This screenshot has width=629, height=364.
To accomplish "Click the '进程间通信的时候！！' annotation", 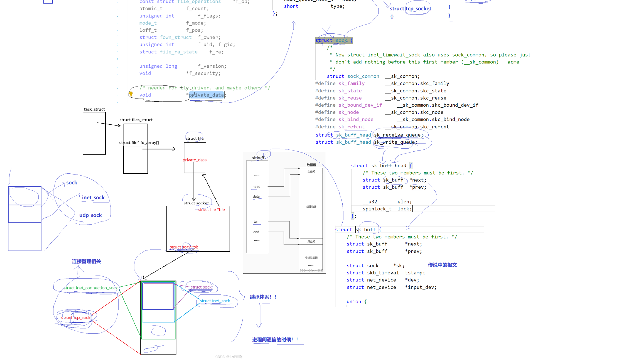I will [x=276, y=340].
